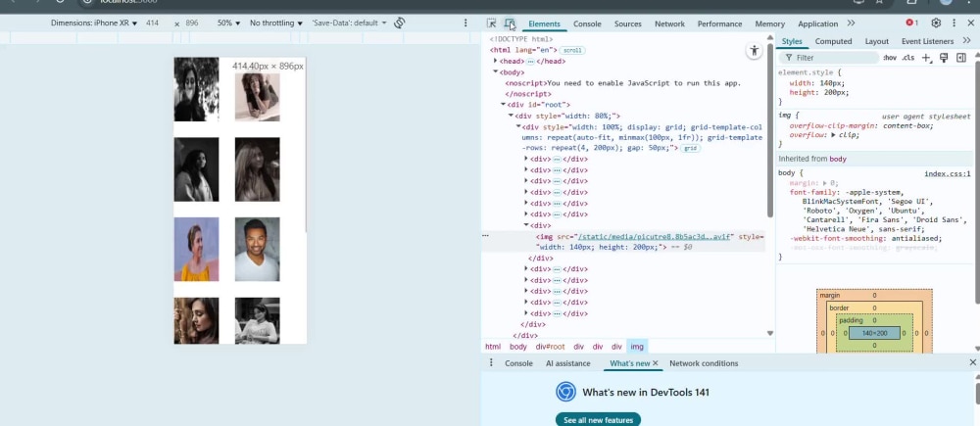Open the No throttling dropdown
The height and width of the screenshot is (426, 980).
275,24
